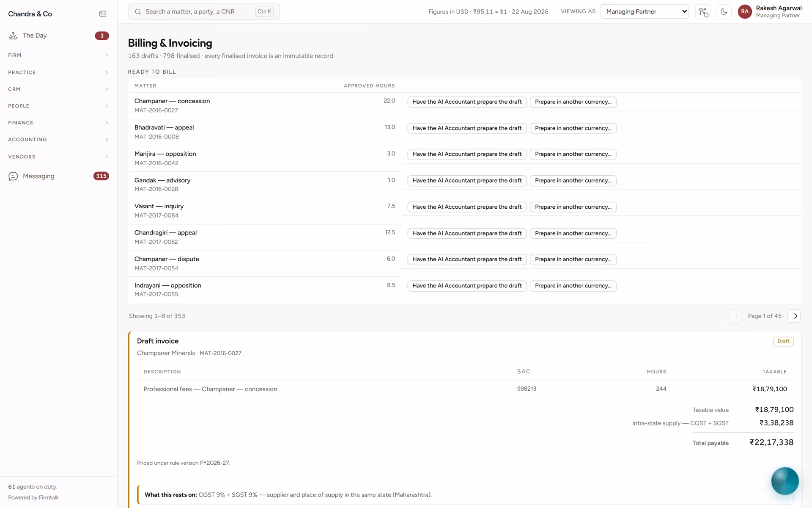This screenshot has height=508, width=812.
Task: Click the Powered by Firmtalk footer text
Action: coord(33,497)
